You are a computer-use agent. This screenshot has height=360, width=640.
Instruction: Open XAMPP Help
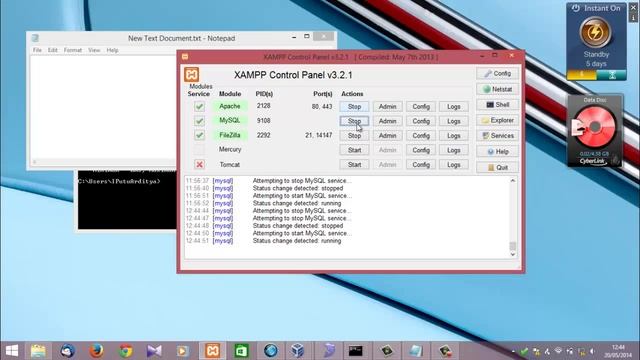(498, 151)
